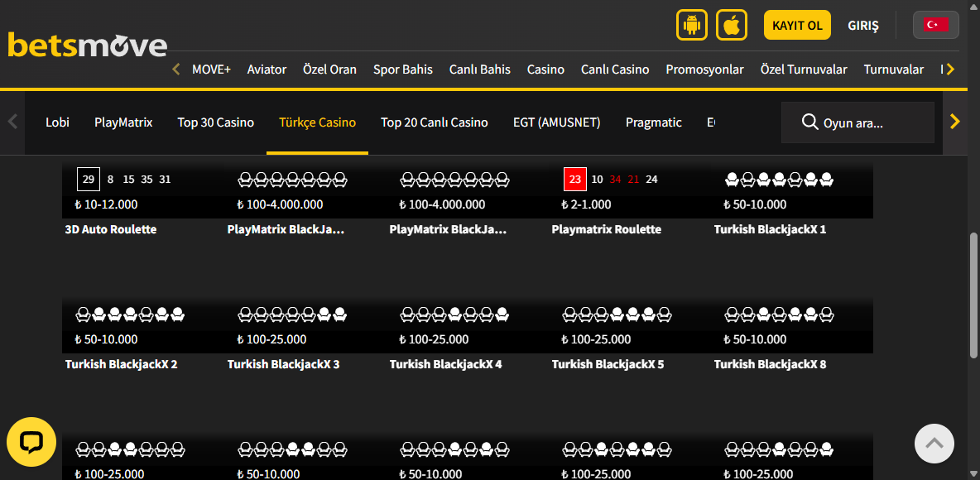Open the Apple app download icon
Image resolution: width=980 pixels, height=480 pixels.
point(731,25)
